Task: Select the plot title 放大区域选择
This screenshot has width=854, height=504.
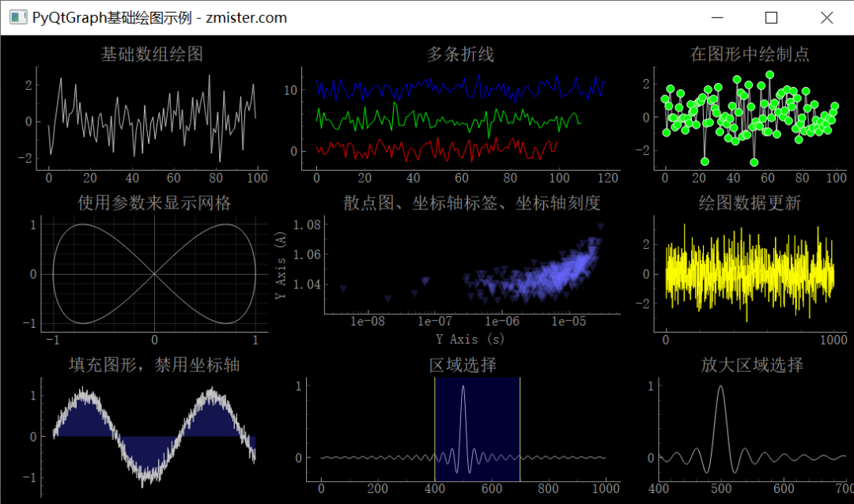Action: [752, 365]
